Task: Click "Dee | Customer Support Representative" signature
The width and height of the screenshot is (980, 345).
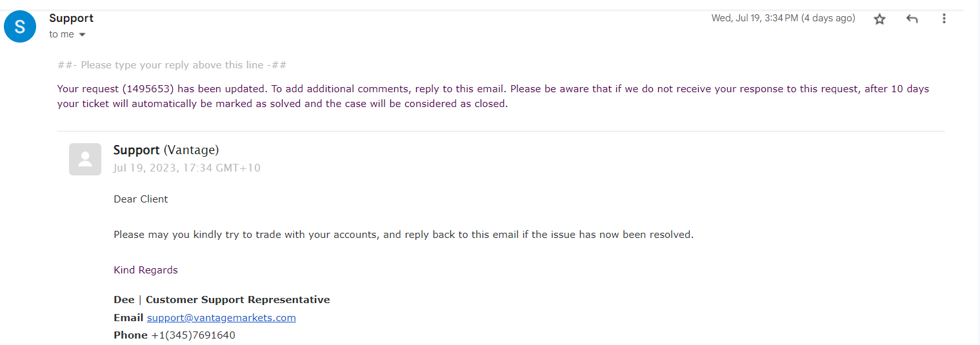Action: click(221, 299)
